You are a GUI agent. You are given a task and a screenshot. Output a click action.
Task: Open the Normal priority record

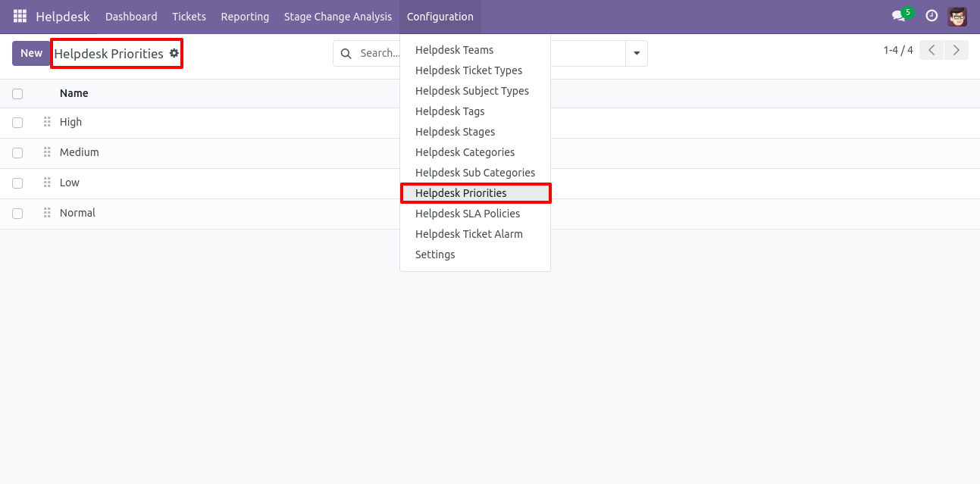[x=77, y=213]
